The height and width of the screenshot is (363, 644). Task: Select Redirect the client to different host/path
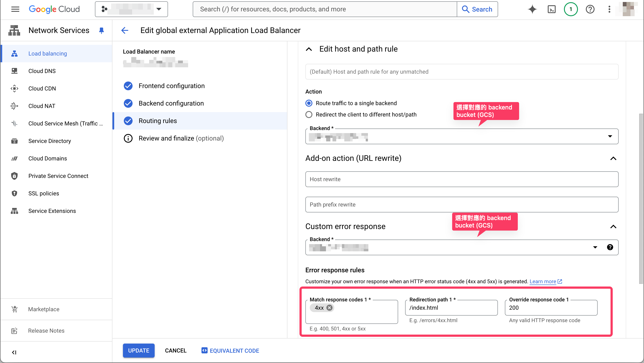(309, 115)
